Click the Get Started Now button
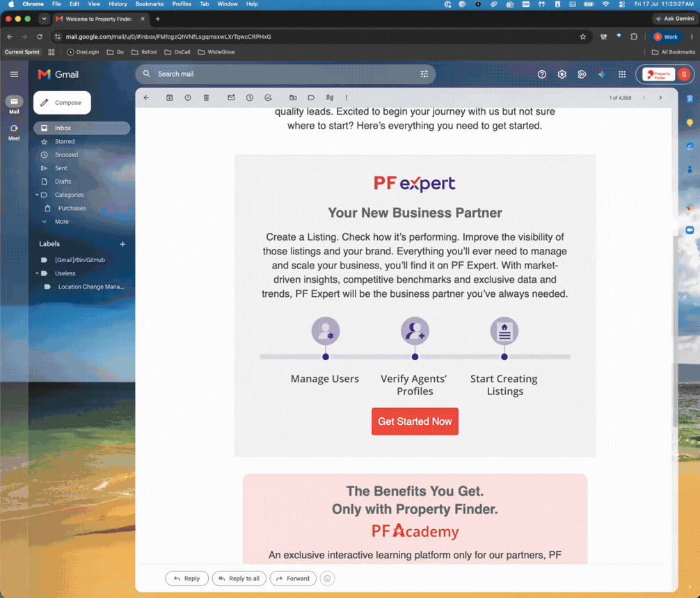This screenshot has height=598, width=700. 415,421
